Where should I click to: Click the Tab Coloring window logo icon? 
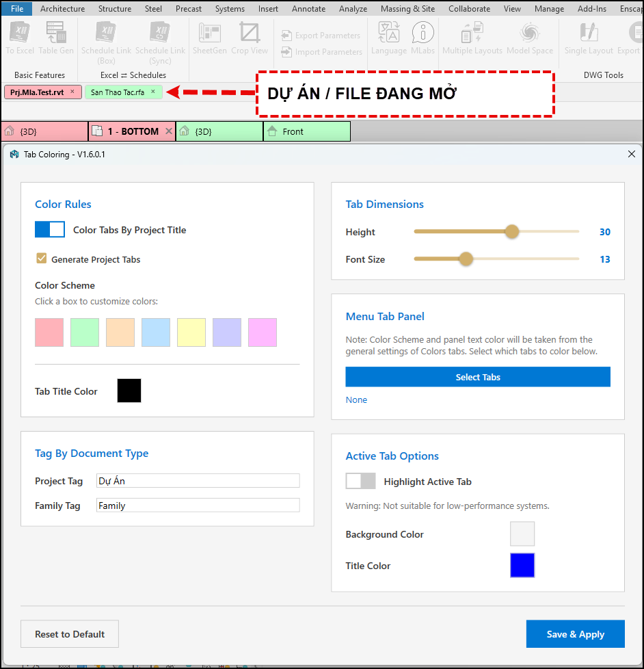pos(14,155)
